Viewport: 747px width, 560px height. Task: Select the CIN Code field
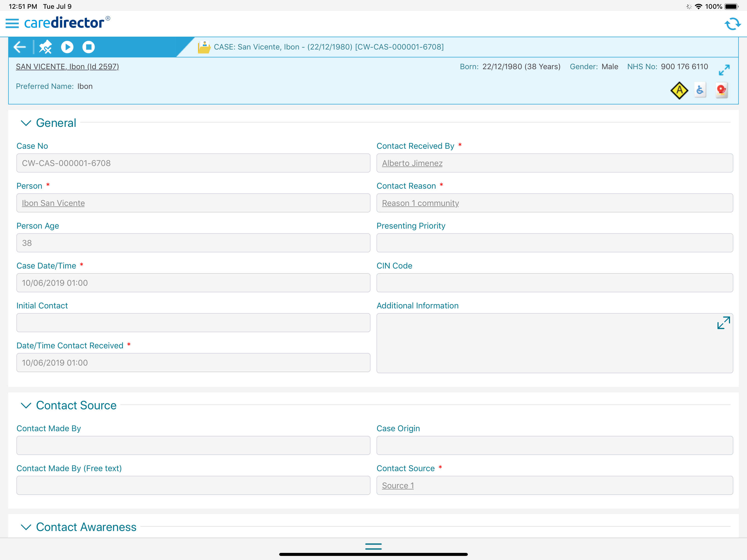(555, 283)
